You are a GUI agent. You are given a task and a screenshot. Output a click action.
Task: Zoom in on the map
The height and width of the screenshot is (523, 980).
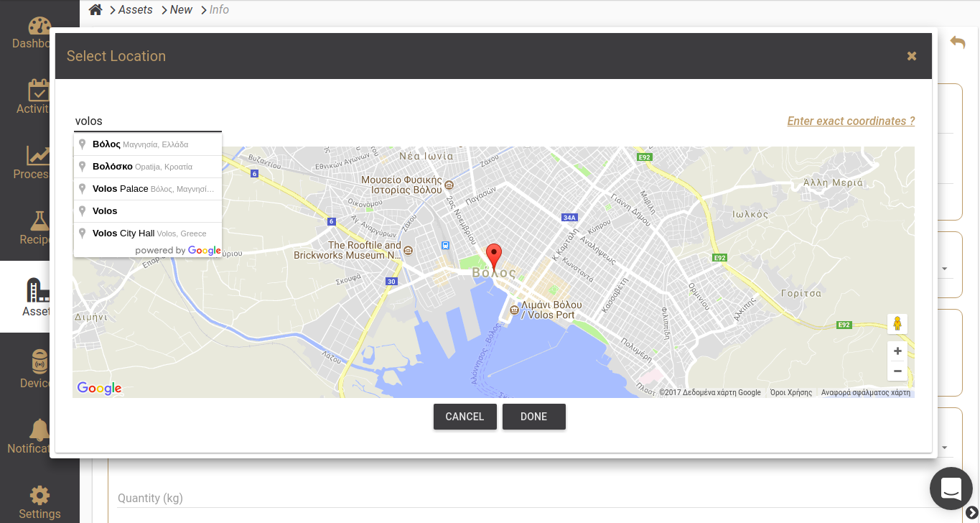(897, 351)
